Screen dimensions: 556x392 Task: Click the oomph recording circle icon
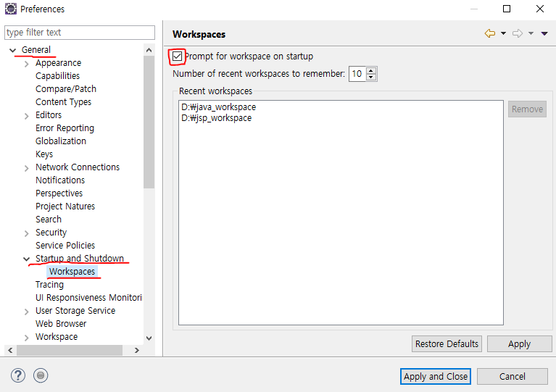tap(41, 375)
